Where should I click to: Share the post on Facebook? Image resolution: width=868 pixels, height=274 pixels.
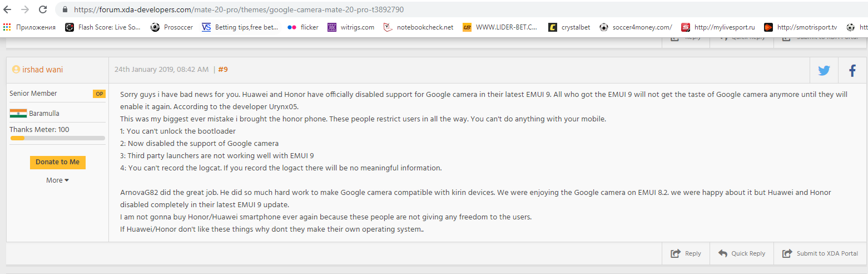(852, 71)
